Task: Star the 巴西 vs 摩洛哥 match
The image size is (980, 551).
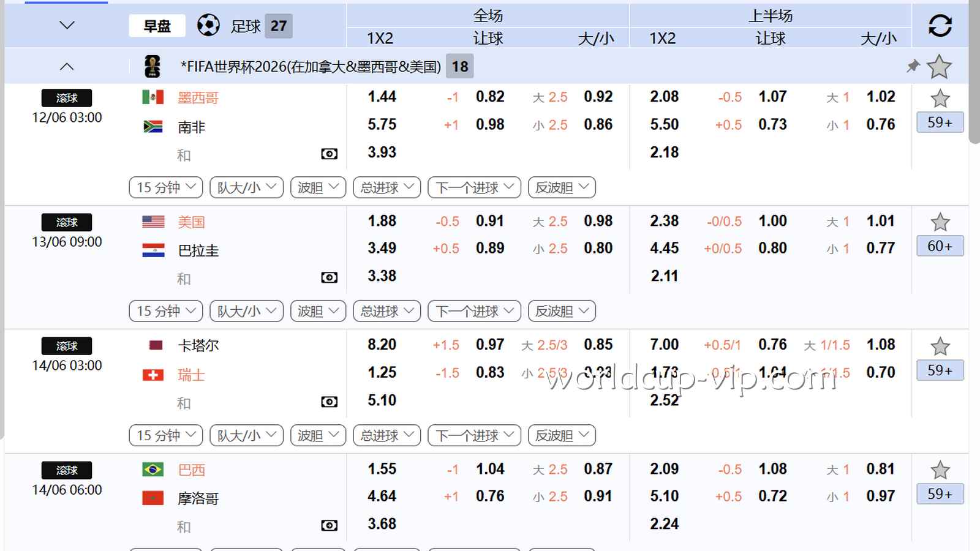Action: click(940, 470)
